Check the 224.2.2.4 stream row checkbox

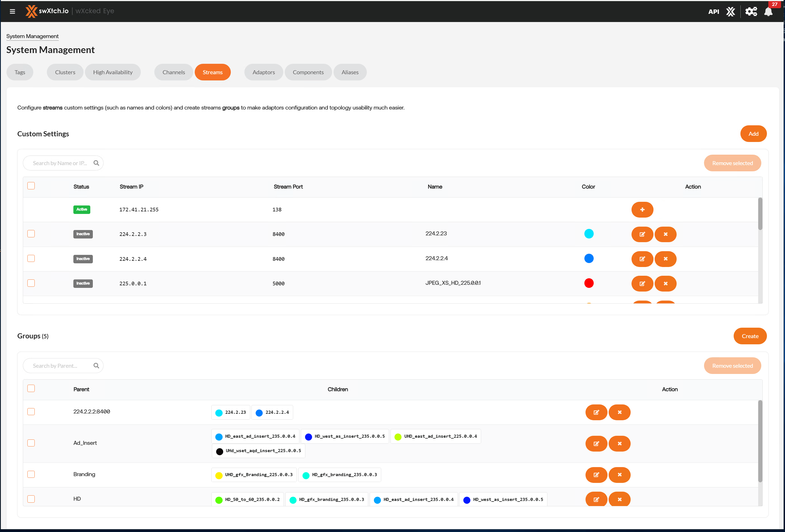tap(31, 259)
